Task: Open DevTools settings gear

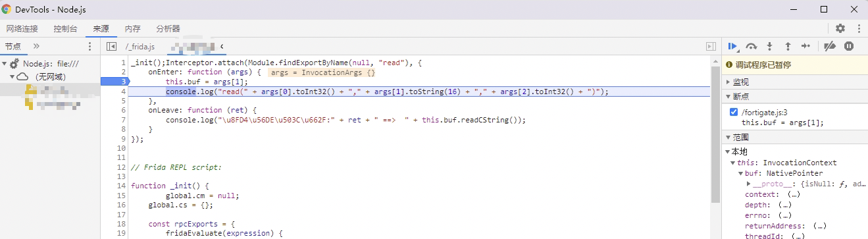Action: click(x=840, y=28)
